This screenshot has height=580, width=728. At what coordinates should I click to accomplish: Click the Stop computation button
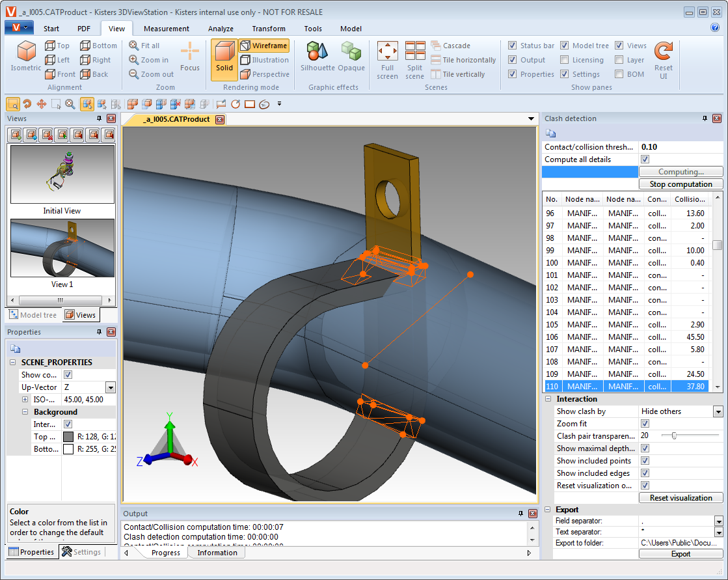pyautogui.click(x=681, y=184)
